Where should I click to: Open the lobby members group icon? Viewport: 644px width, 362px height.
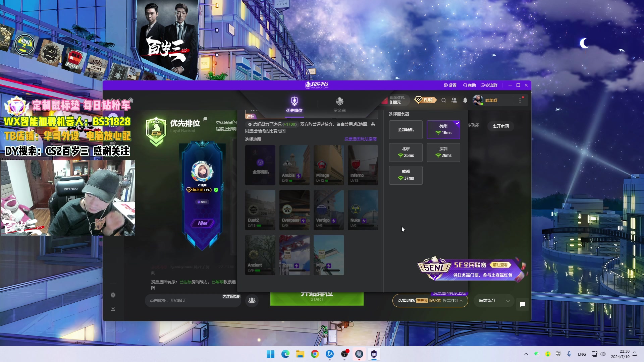(x=252, y=301)
